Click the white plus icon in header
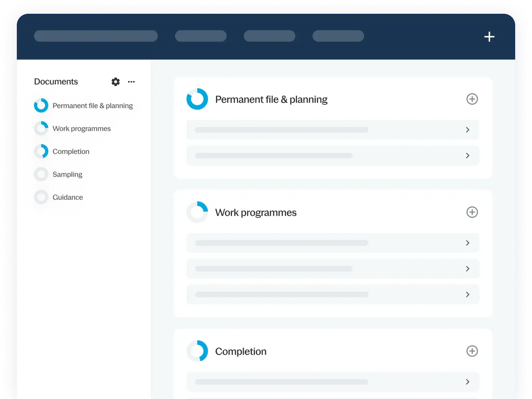This screenshot has width=532, height=399. click(489, 37)
